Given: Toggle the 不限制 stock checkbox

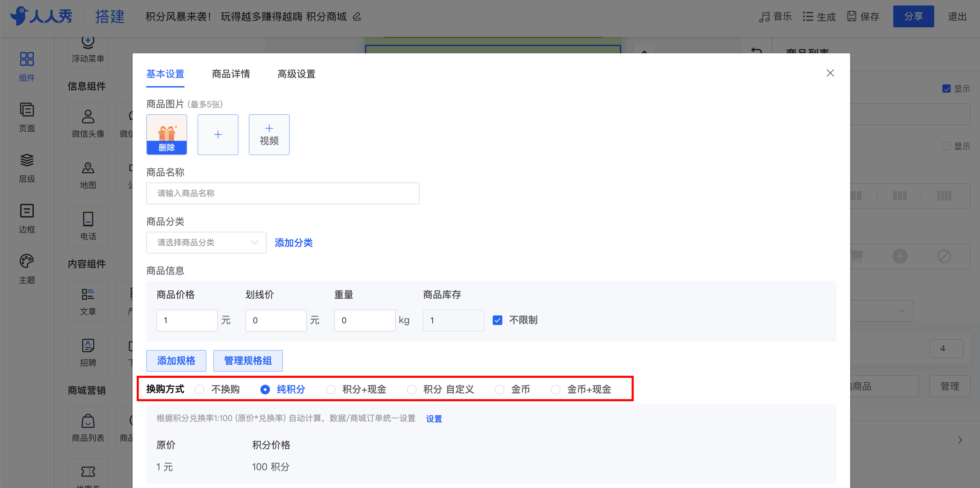Looking at the screenshot, I should [497, 320].
